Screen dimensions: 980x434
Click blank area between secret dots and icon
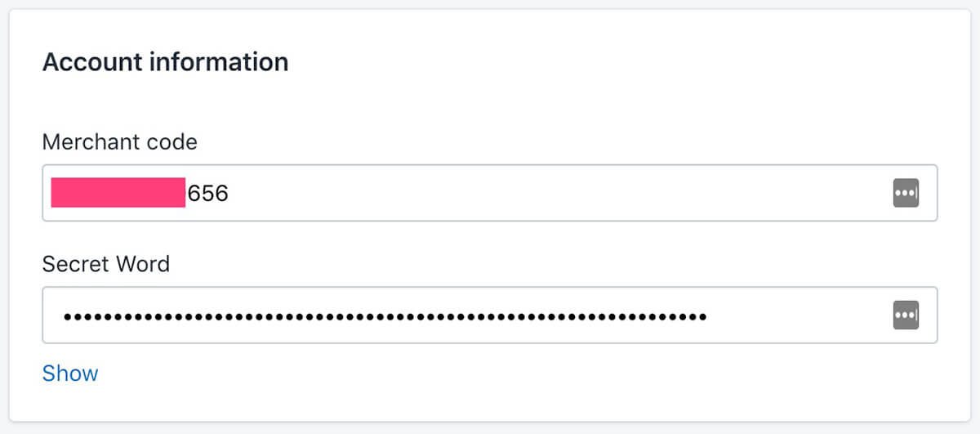tap(800, 315)
